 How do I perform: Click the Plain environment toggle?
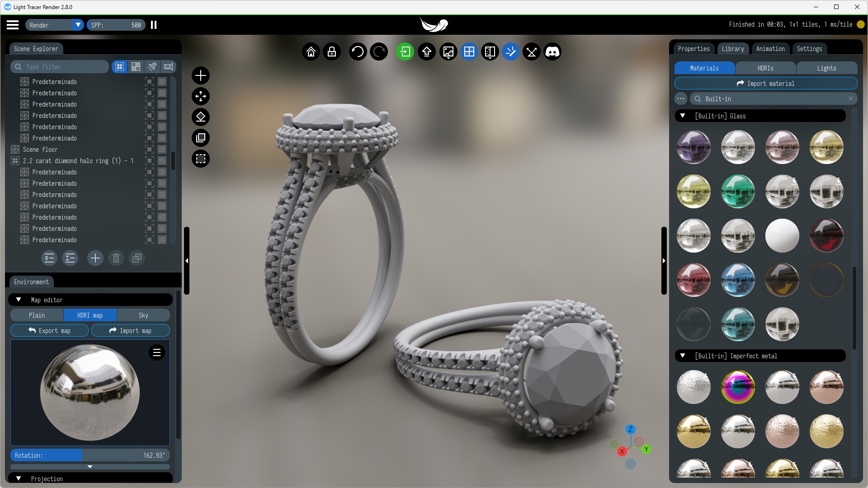tap(36, 314)
